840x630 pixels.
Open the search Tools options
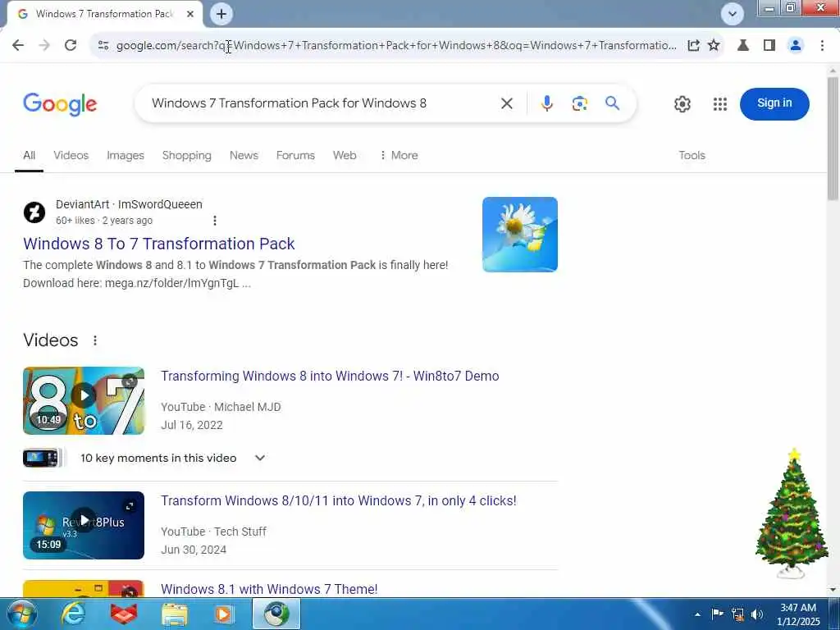692,155
